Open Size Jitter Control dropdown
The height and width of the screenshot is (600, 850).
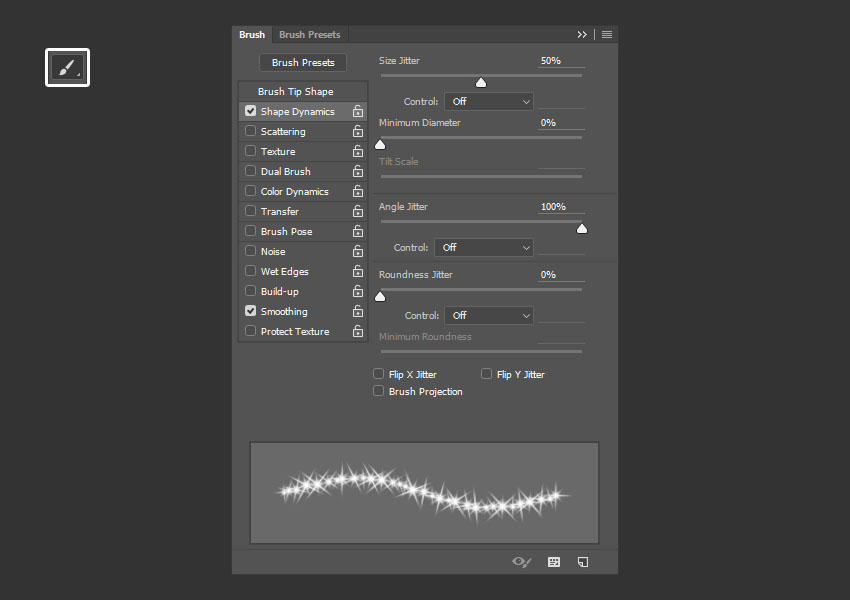pos(488,102)
